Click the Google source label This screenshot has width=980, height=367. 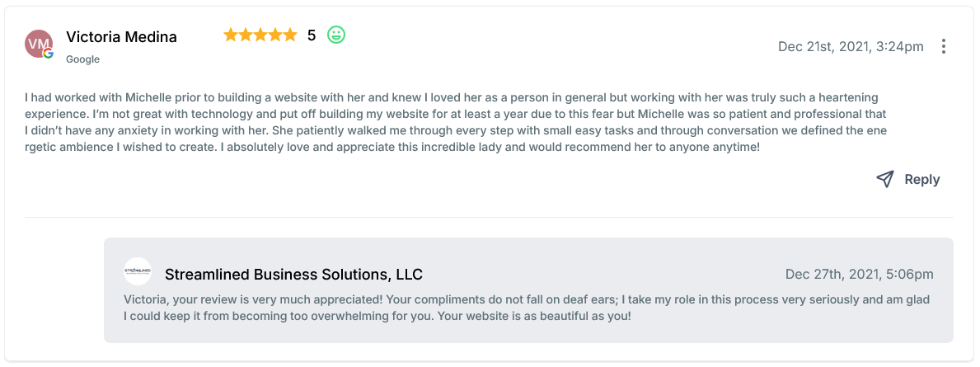tap(82, 59)
